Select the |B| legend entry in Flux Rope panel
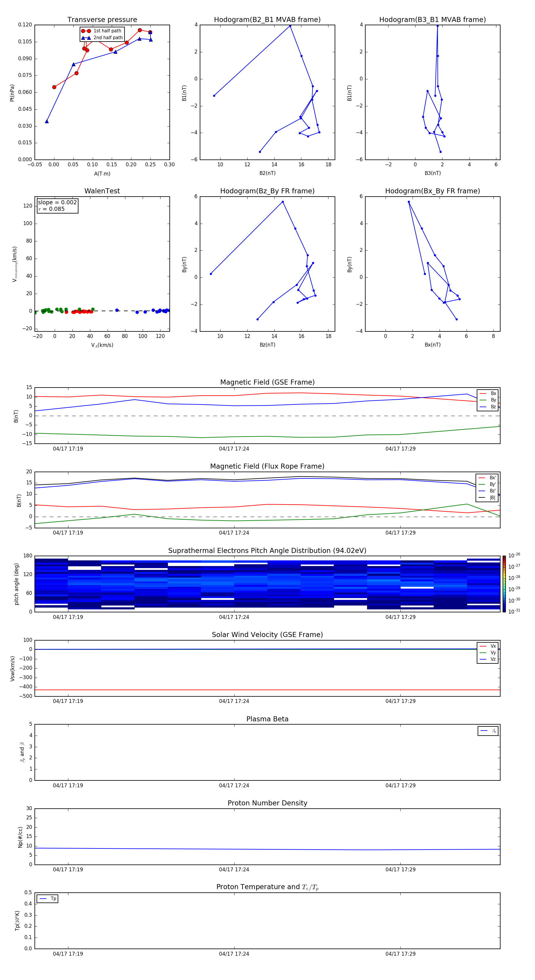 (487, 498)
